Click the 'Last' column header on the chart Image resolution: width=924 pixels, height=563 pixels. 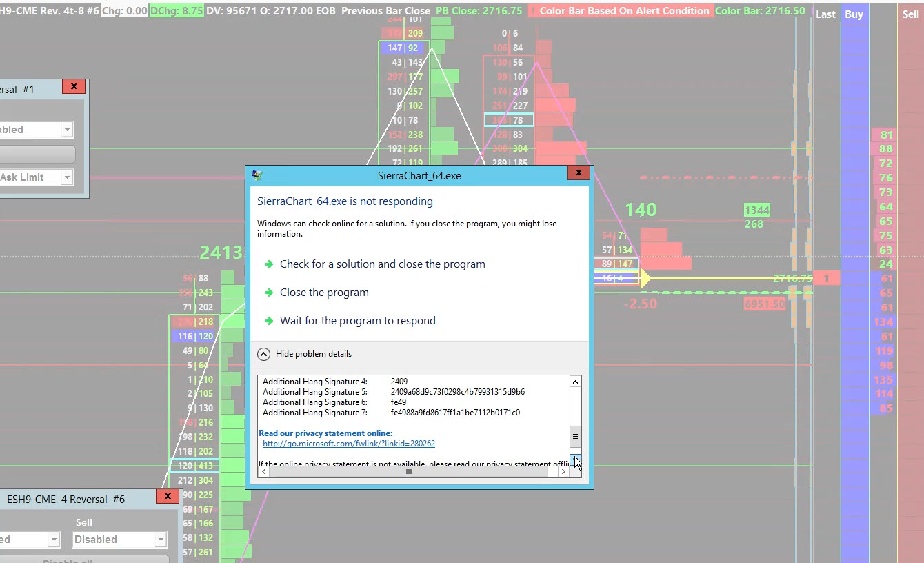tap(825, 14)
